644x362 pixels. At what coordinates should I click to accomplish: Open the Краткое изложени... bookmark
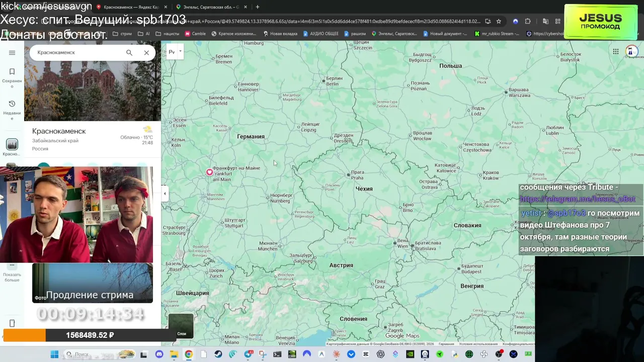tap(234, 34)
